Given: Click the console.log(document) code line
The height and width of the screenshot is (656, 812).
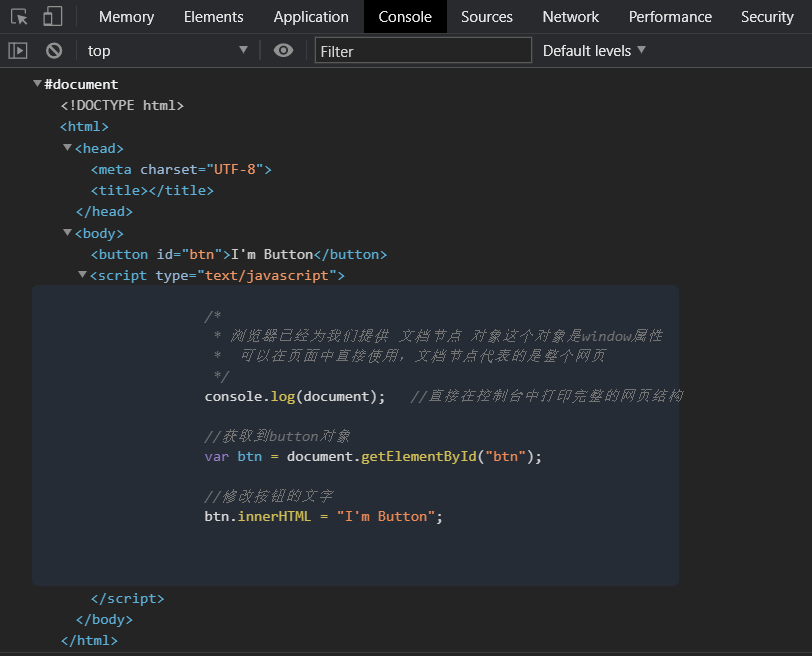Looking at the screenshot, I should click(295, 397).
